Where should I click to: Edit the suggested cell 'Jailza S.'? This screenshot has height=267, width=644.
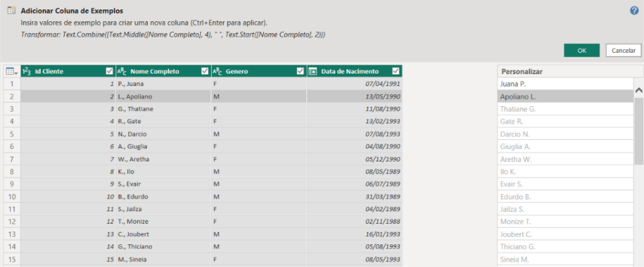(565, 209)
